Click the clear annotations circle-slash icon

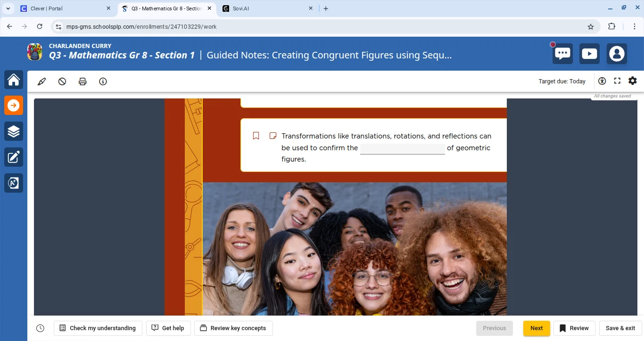[62, 81]
